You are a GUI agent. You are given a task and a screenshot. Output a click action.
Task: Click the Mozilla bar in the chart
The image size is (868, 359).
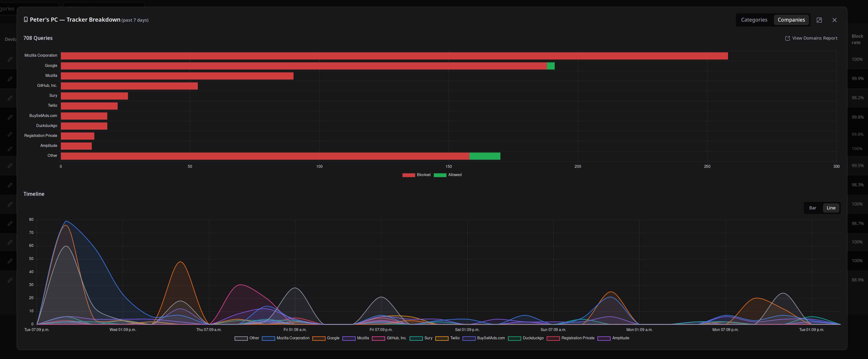[177, 76]
